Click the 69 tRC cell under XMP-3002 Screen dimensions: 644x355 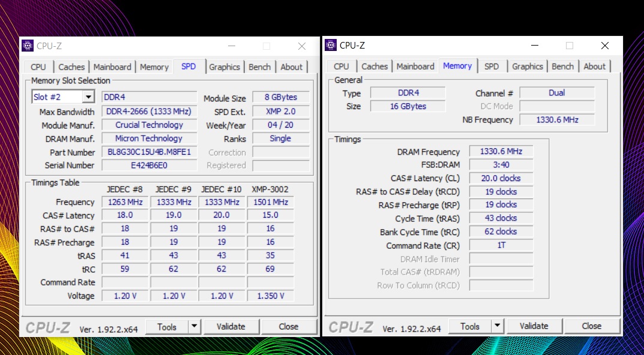[x=270, y=269]
